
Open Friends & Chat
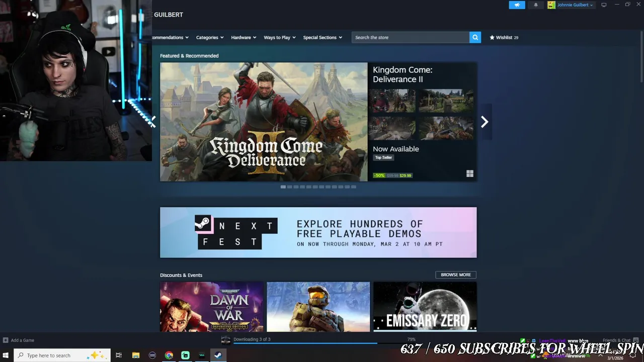pyautogui.click(x=617, y=340)
